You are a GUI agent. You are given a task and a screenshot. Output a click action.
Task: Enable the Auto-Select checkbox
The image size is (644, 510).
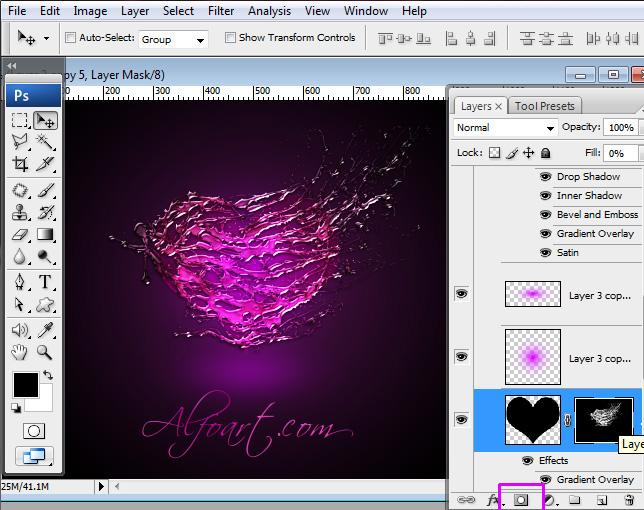(71, 38)
